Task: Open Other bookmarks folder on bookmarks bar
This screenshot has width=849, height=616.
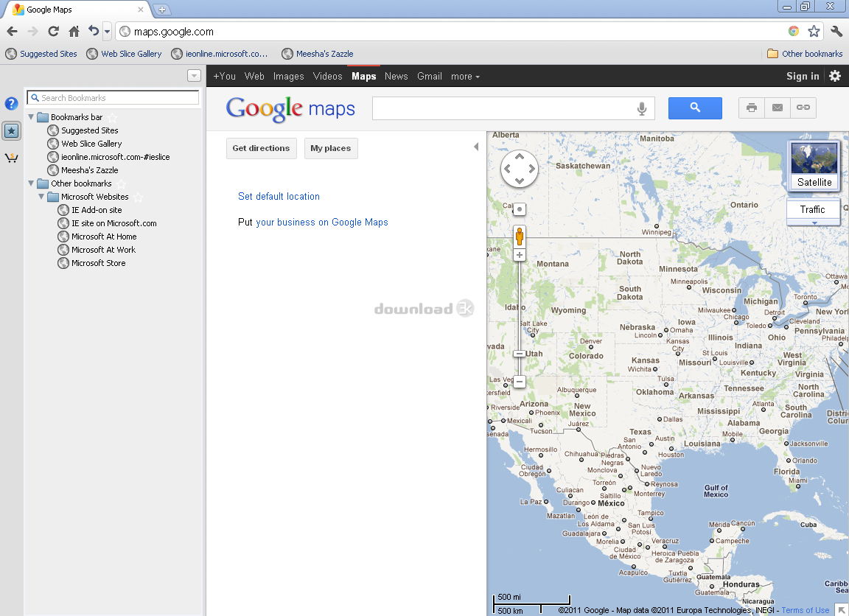Action: coord(805,54)
